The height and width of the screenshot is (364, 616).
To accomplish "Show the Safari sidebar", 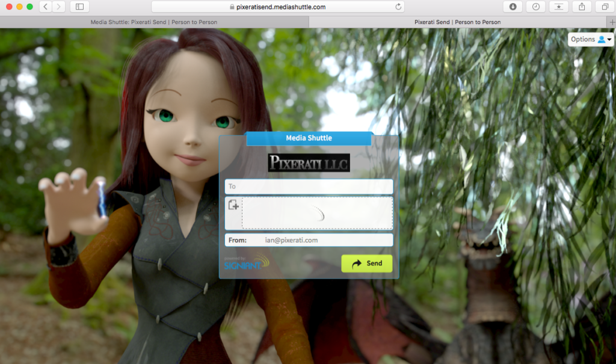I will click(79, 7).
